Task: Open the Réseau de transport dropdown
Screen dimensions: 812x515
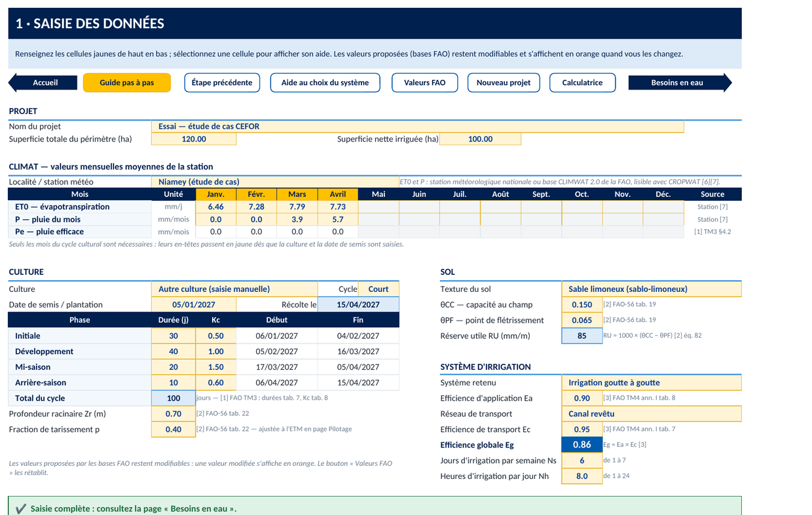Action: (652, 414)
